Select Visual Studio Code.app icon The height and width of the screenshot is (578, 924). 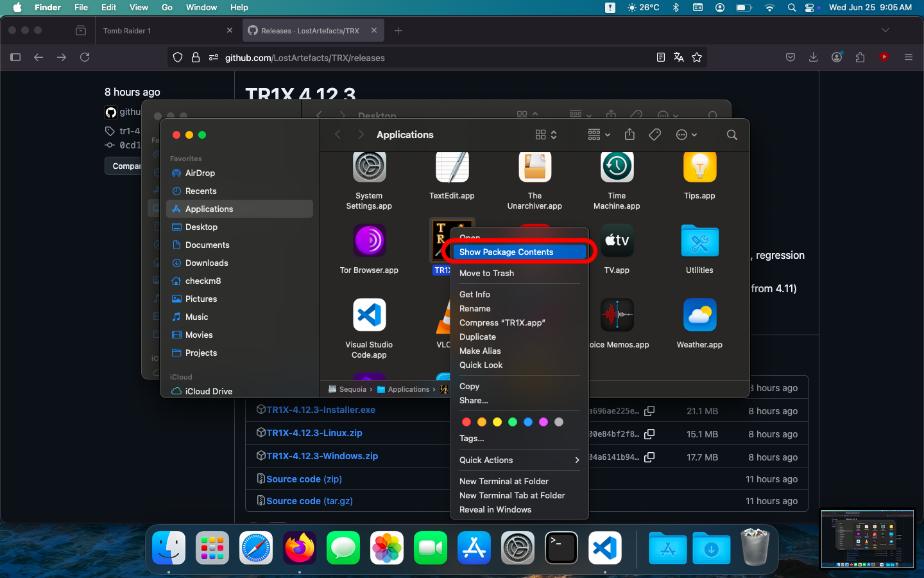coord(369,315)
